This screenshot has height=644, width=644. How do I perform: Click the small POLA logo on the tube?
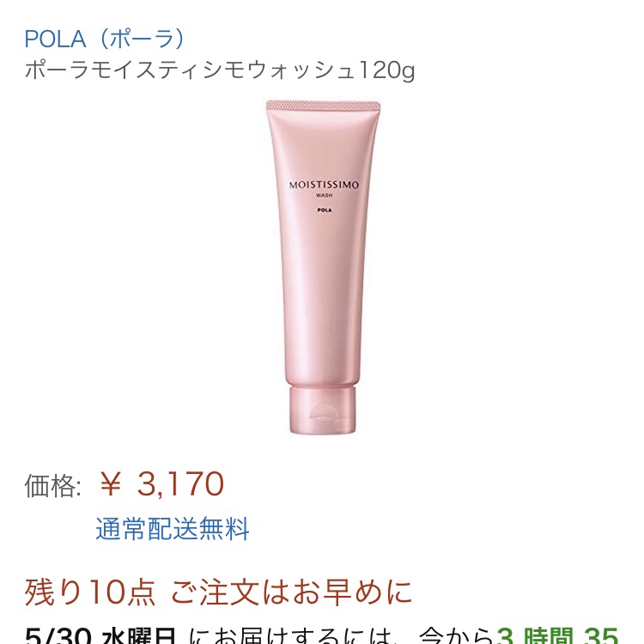(325, 210)
